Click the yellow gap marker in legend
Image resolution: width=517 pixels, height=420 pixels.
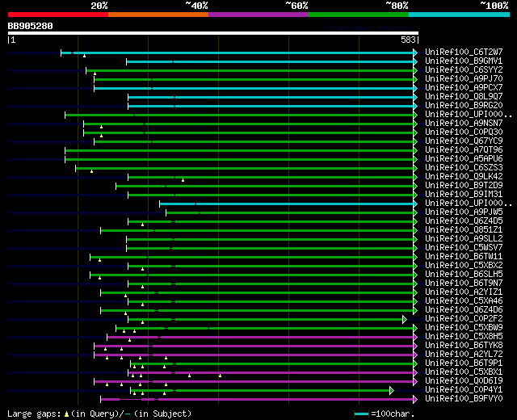click(x=66, y=414)
